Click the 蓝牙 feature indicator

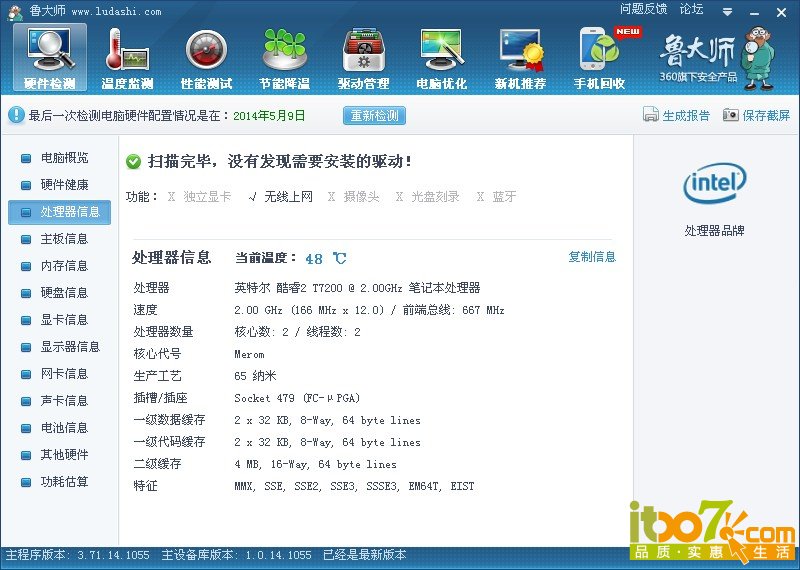496,197
